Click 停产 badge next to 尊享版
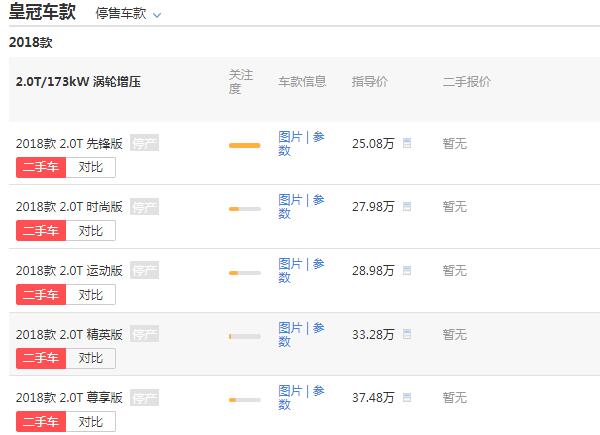 (144, 398)
